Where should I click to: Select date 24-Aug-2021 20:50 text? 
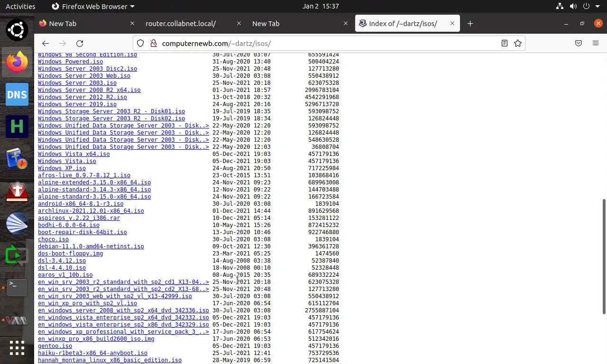241,168
